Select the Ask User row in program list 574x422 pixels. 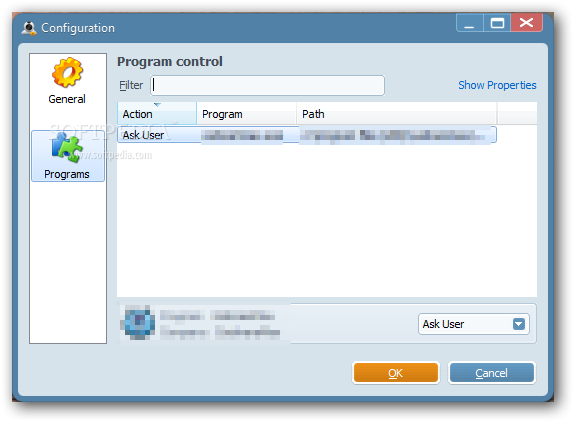coord(307,135)
